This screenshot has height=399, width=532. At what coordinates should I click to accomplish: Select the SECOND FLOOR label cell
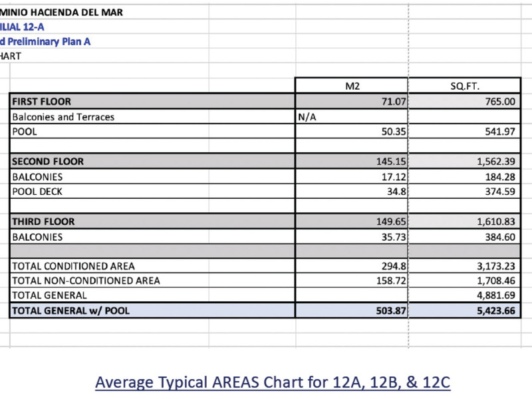coord(152,161)
